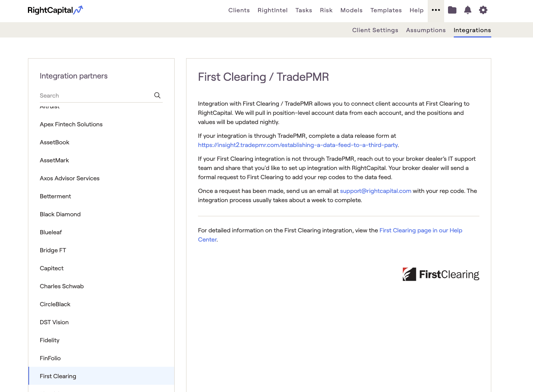
Task: Go to the Templates menu
Action: pyautogui.click(x=386, y=10)
